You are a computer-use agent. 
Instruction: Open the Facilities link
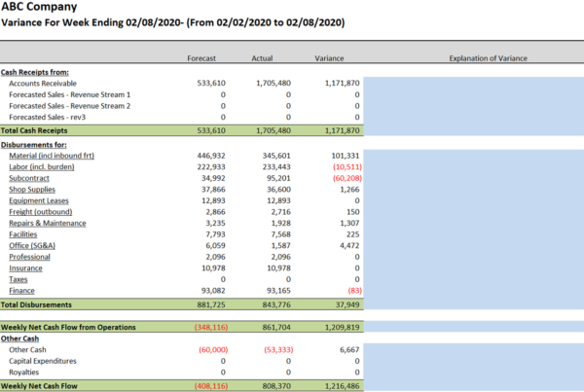(x=23, y=234)
